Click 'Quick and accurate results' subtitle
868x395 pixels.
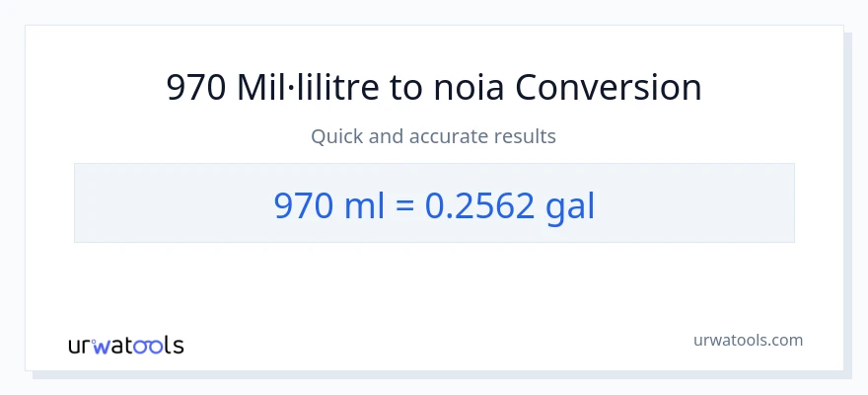pos(433,136)
